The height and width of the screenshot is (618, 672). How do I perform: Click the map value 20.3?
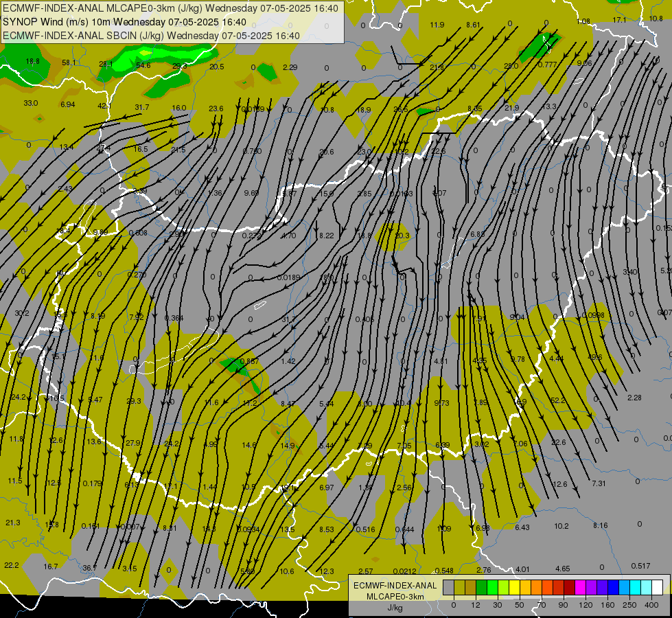tap(402, 236)
